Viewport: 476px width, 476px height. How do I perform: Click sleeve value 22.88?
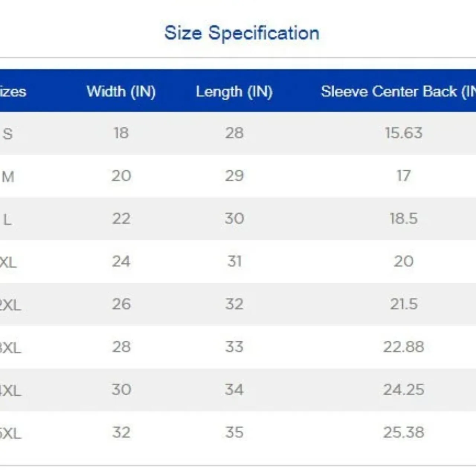(x=403, y=347)
